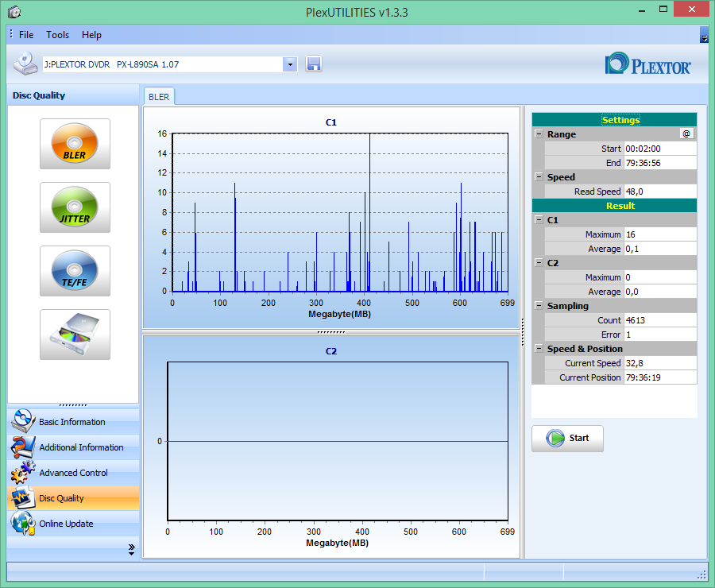The height and width of the screenshot is (588, 715).
Task: Edit the Read Speed value 48,0
Action: (x=660, y=191)
